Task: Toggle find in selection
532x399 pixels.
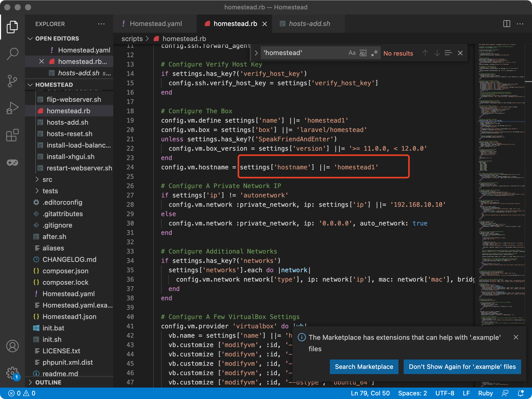Action: (x=448, y=53)
